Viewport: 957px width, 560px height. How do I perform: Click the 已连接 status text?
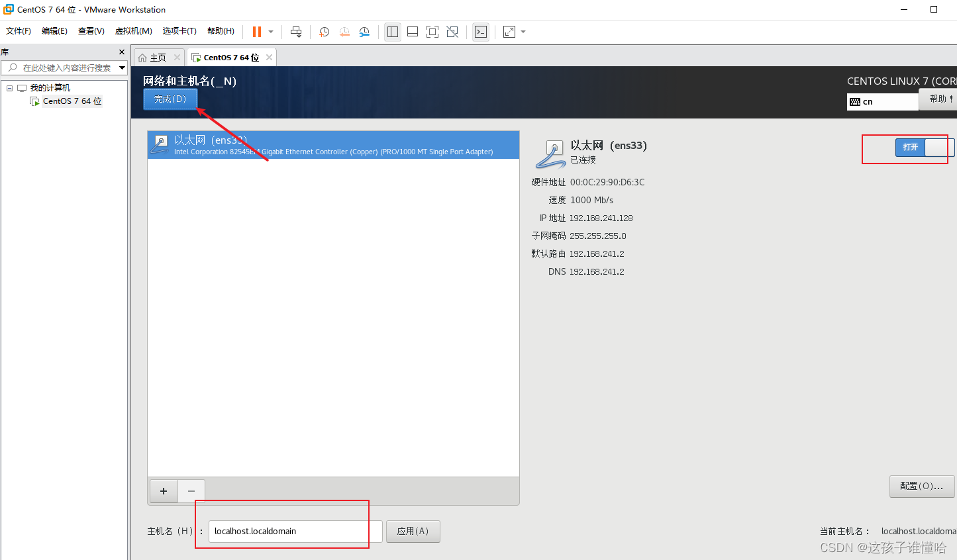click(x=583, y=160)
